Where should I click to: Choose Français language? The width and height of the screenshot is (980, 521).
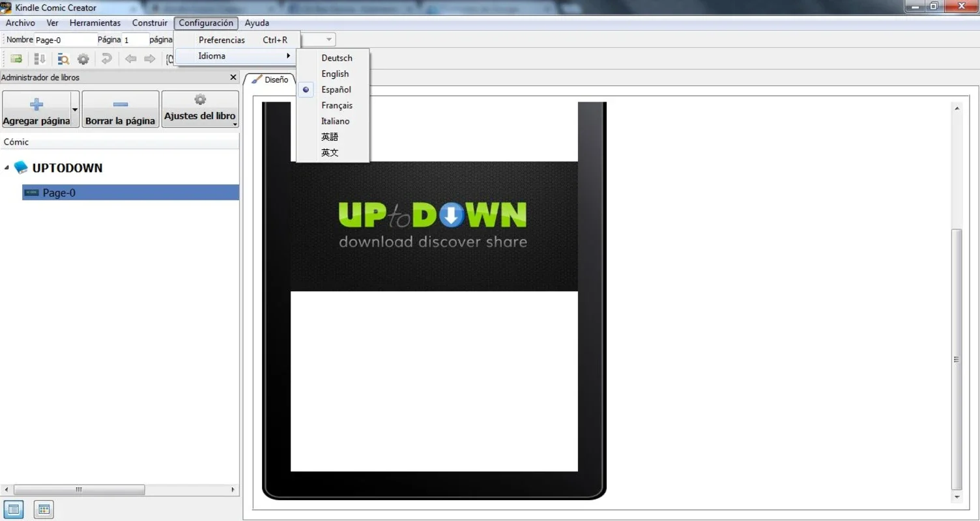(337, 106)
